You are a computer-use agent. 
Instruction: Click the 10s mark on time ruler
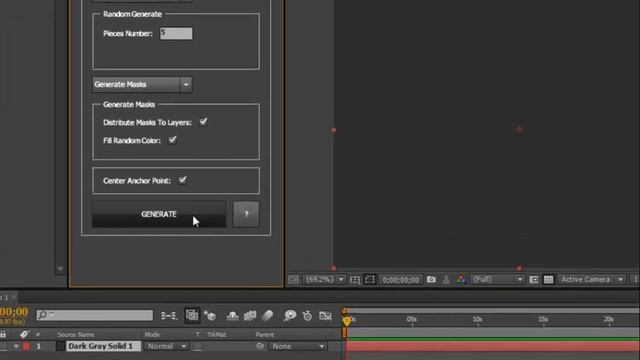tap(477, 320)
